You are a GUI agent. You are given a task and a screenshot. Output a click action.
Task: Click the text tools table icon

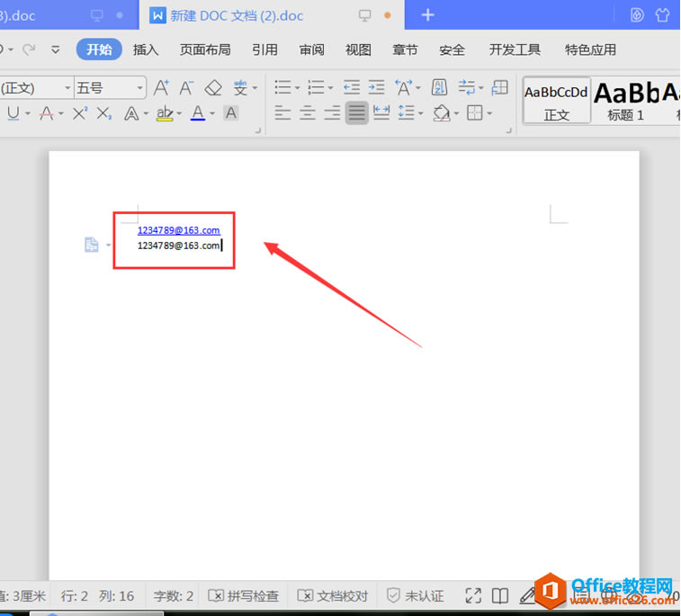point(500,88)
